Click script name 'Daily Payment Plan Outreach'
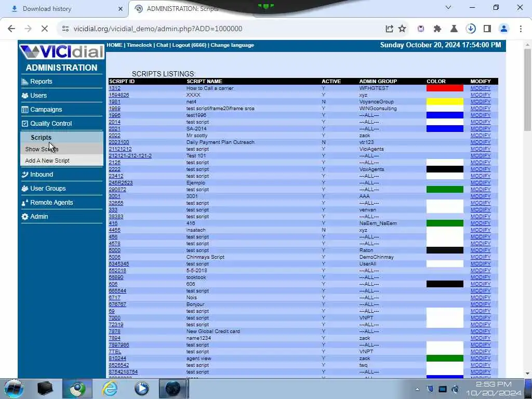This screenshot has width=532, height=399. [x=220, y=142]
